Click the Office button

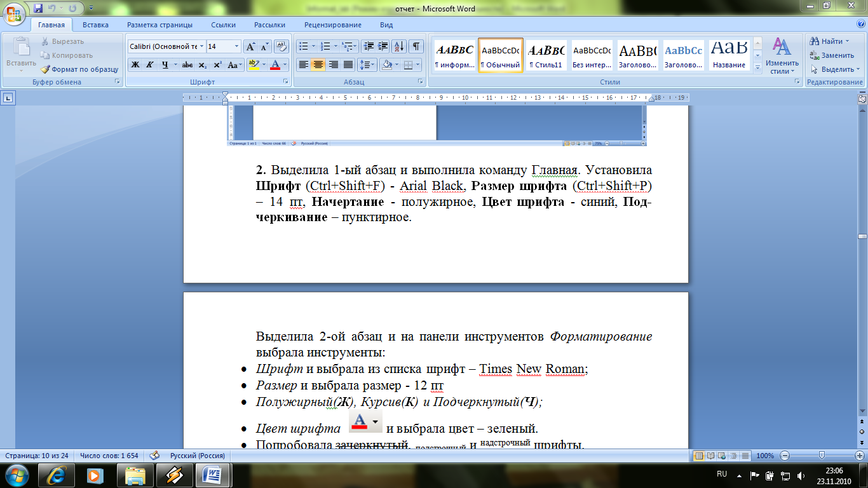click(x=14, y=13)
